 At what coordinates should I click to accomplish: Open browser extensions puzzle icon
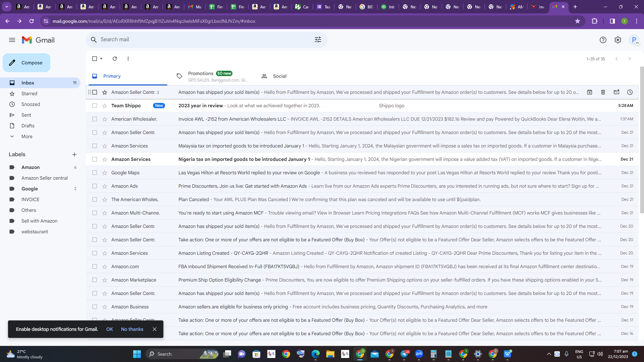click(594, 21)
